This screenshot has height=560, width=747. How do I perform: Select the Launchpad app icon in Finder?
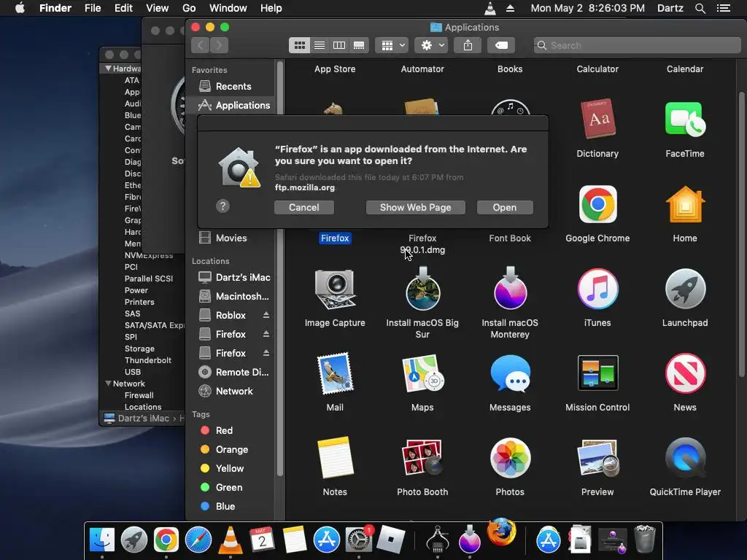tap(685, 289)
